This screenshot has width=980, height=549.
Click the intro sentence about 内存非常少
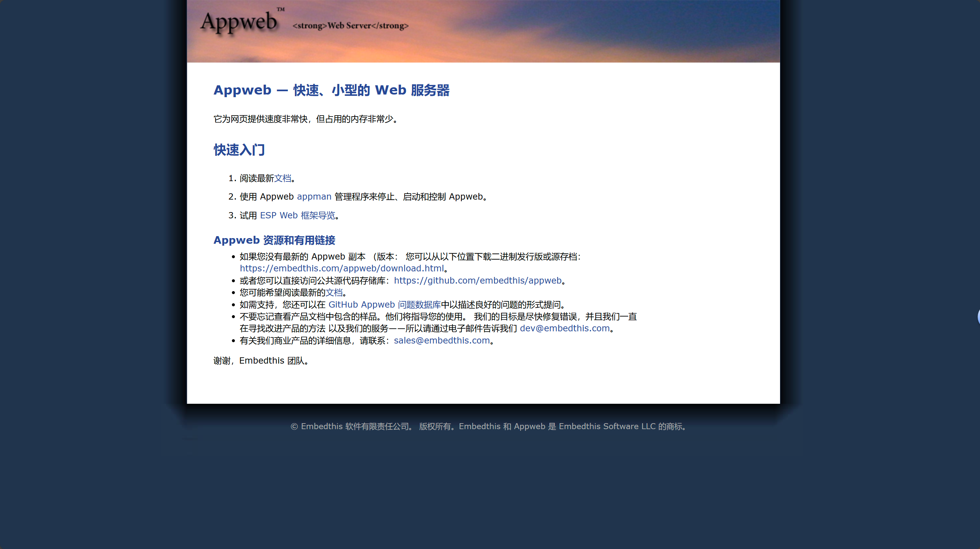[306, 119]
